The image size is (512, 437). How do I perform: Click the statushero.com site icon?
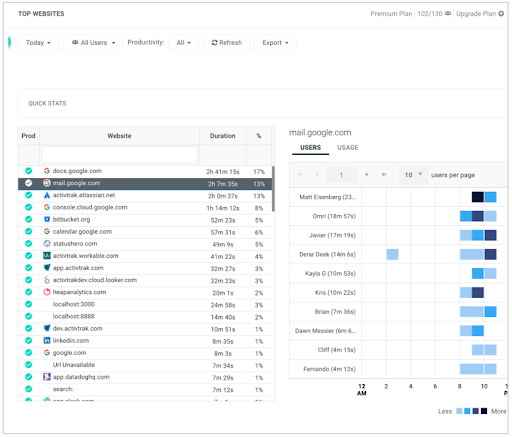tap(47, 244)
